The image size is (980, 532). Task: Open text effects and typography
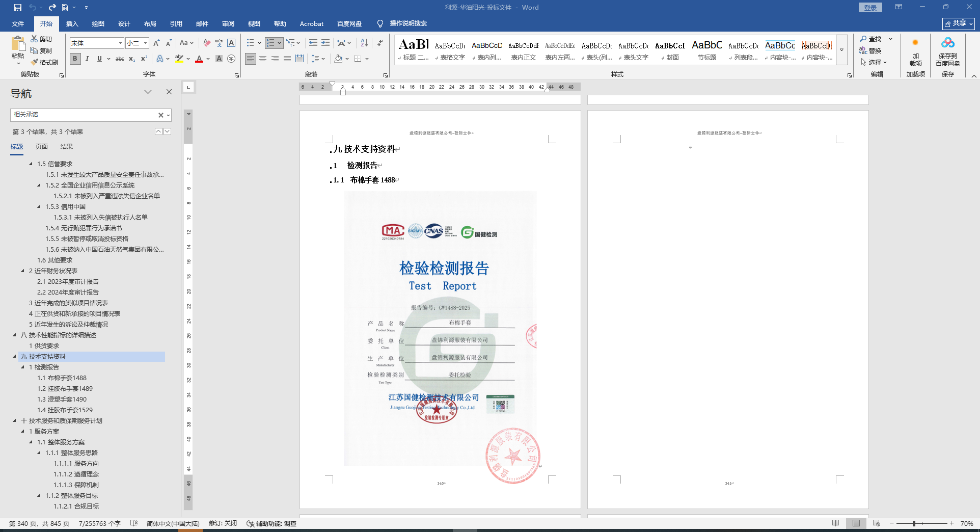(160, 59)
